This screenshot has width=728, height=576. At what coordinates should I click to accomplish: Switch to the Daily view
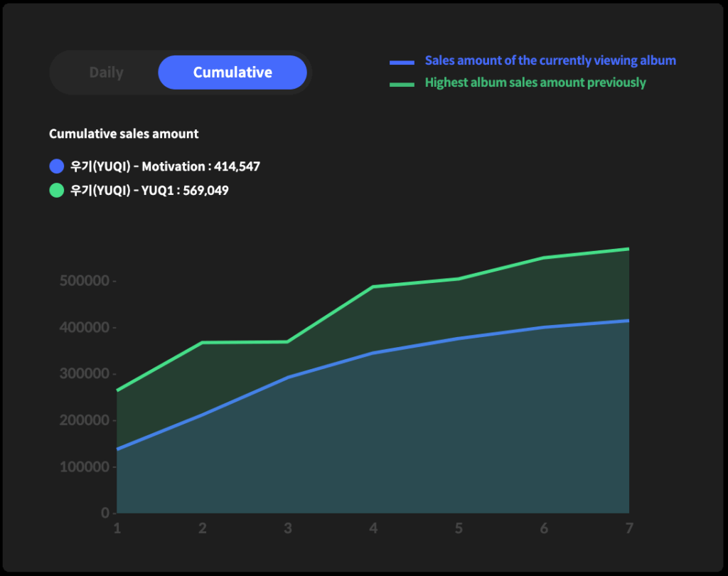click(106, 73)
